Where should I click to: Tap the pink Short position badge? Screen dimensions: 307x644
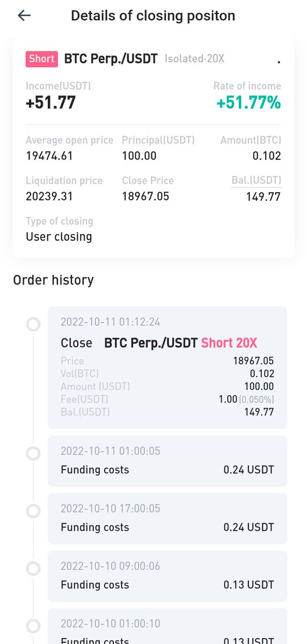[x=42, y=58]
